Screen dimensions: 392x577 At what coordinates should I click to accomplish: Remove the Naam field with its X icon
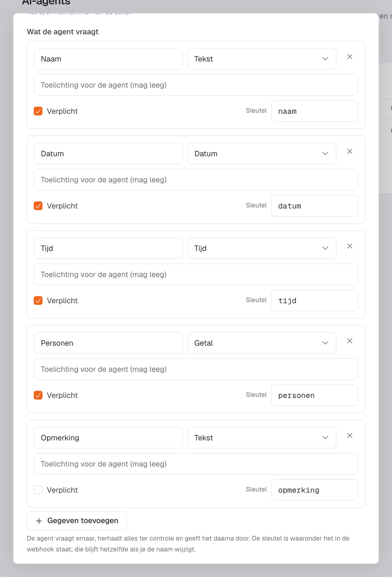[x=350, y=57]
